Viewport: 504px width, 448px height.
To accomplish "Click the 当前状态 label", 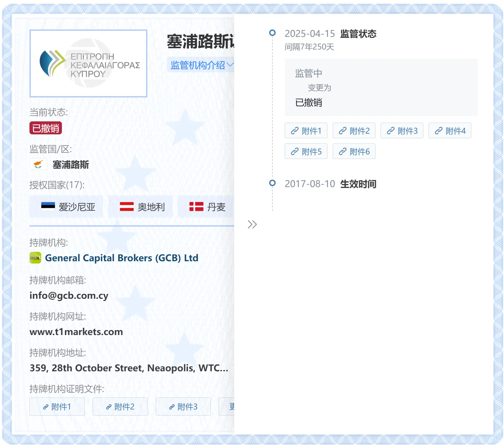I will [x=49, y=112].
